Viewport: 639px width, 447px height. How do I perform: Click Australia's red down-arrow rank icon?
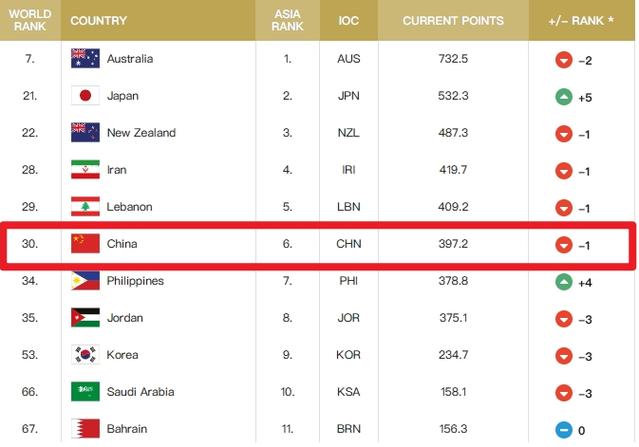coord(564,60)
